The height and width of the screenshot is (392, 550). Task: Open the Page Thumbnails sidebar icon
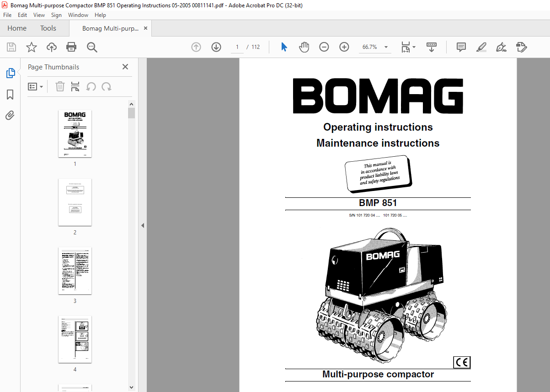pyautogui.click(x=10, y=73)
